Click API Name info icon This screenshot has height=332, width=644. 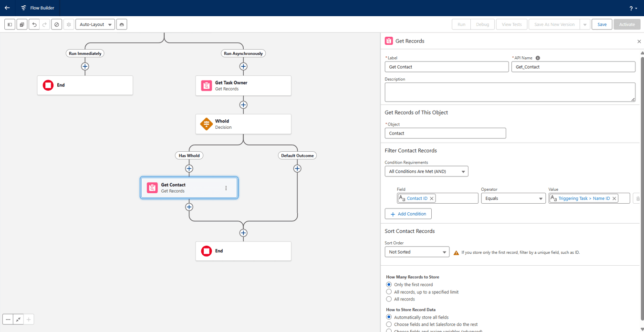[538, 58]
